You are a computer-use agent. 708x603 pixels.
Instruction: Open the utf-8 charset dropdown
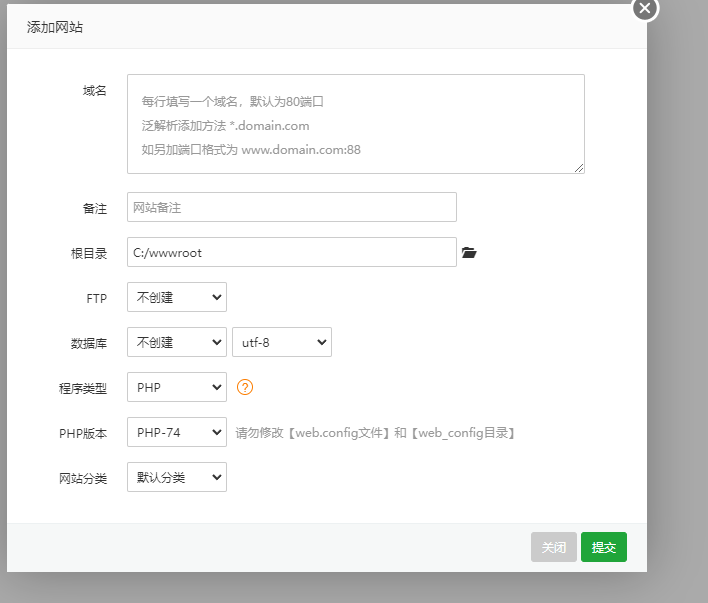click(282, 342)
